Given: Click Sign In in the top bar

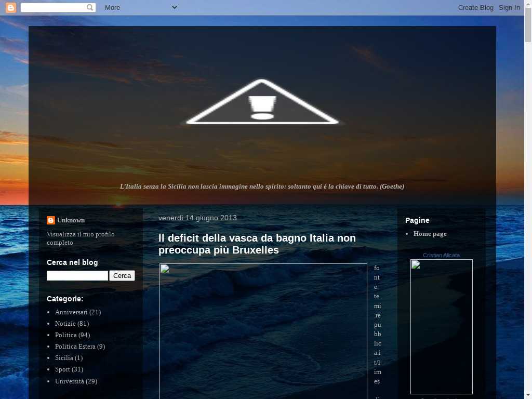Looking at the screenshot, I should tap(509, 7).
